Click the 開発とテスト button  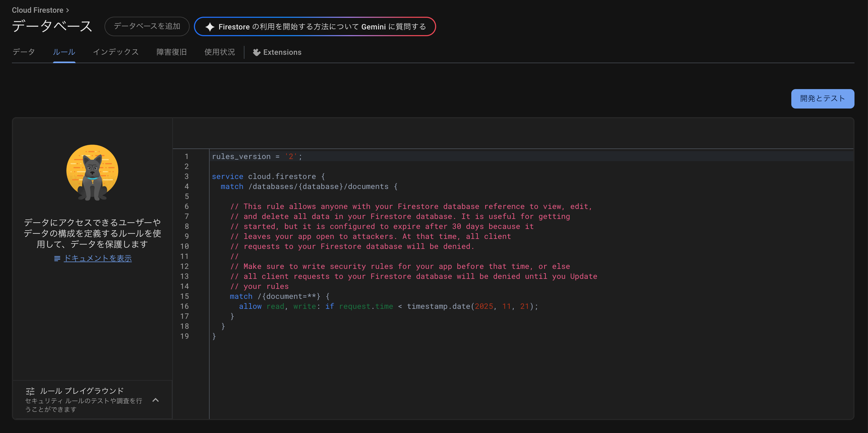(x=822, y=99)
